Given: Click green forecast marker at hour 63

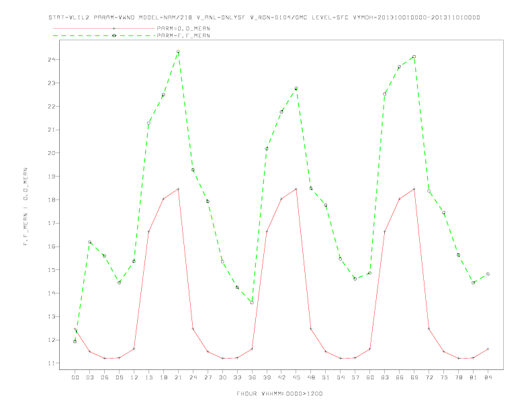Looking at the screenshot, I should pos(385,94).
